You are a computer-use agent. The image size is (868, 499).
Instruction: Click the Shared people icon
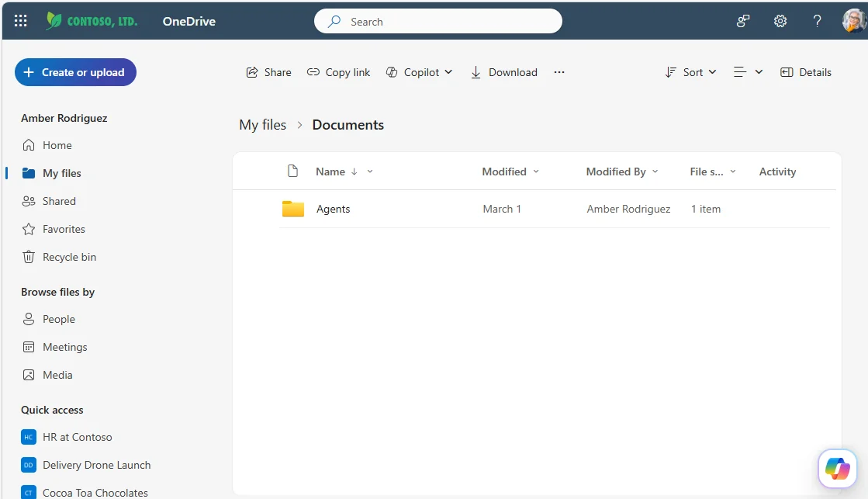pos(29,201)
